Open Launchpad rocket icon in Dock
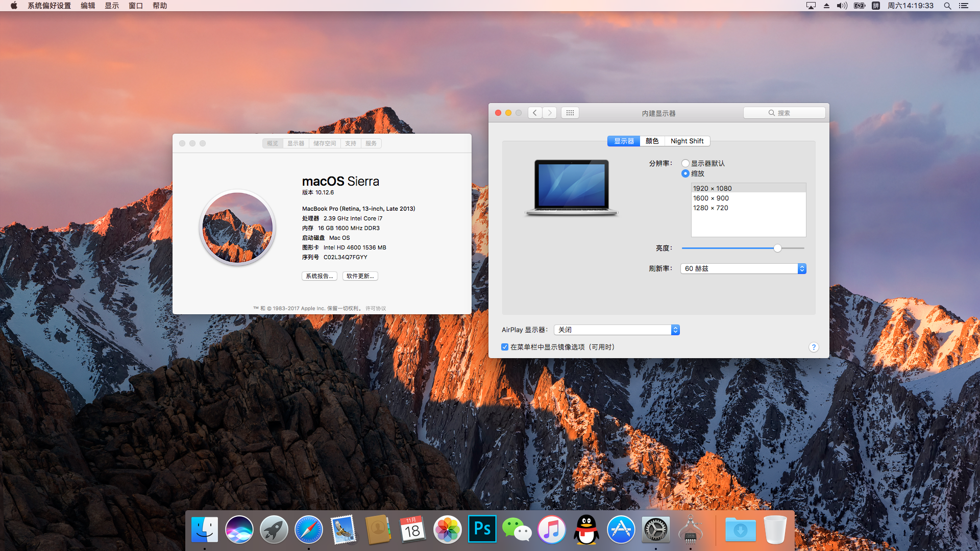 (x=274, y=530)
